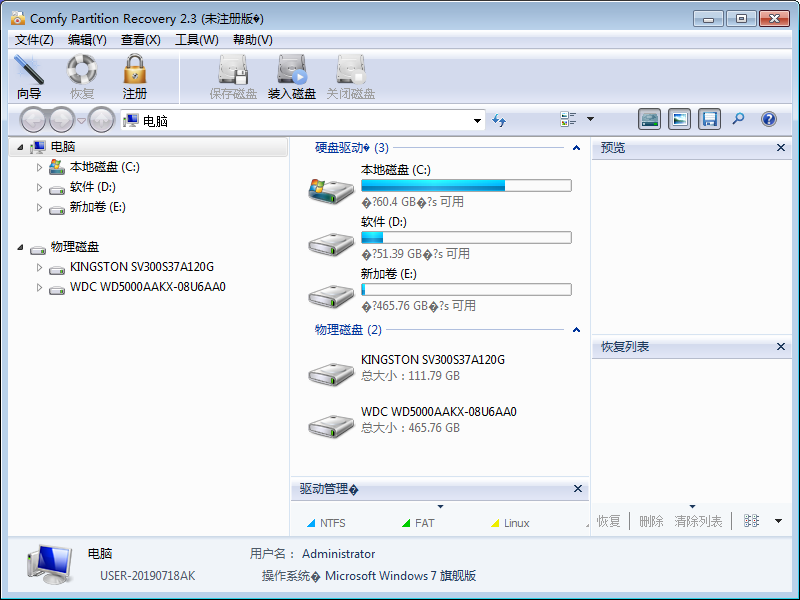800x600 pixels.
Task: Close the 驱动管理 panel
Action: (x=578, y=488)
